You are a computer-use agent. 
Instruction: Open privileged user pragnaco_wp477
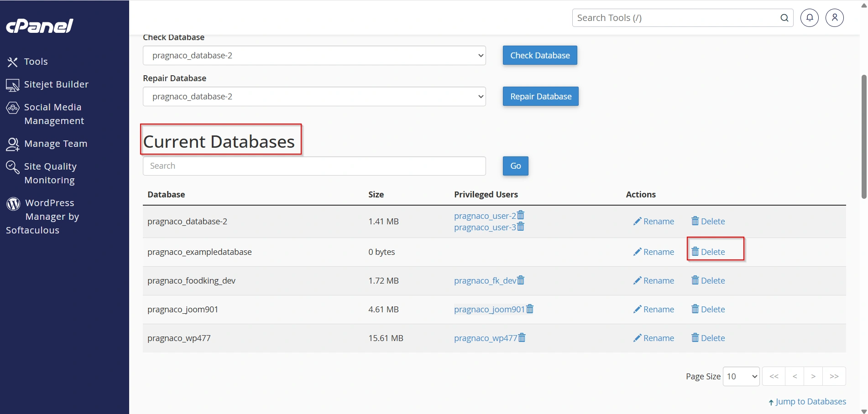tap(486, 338)
